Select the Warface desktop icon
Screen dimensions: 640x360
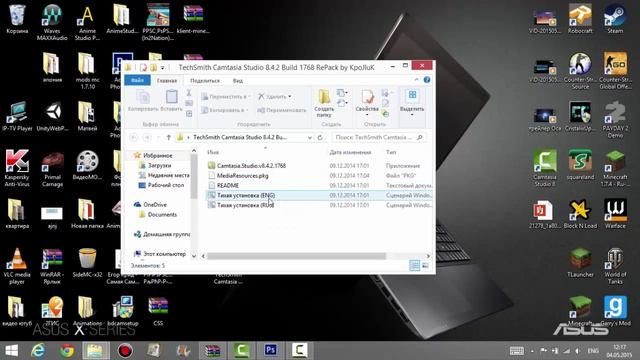coord(615,213)
